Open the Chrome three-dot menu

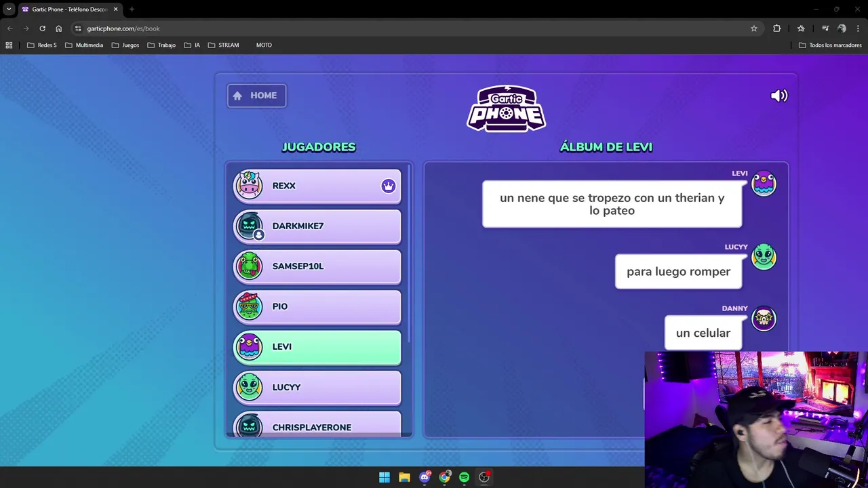click(x=858, y=28)
